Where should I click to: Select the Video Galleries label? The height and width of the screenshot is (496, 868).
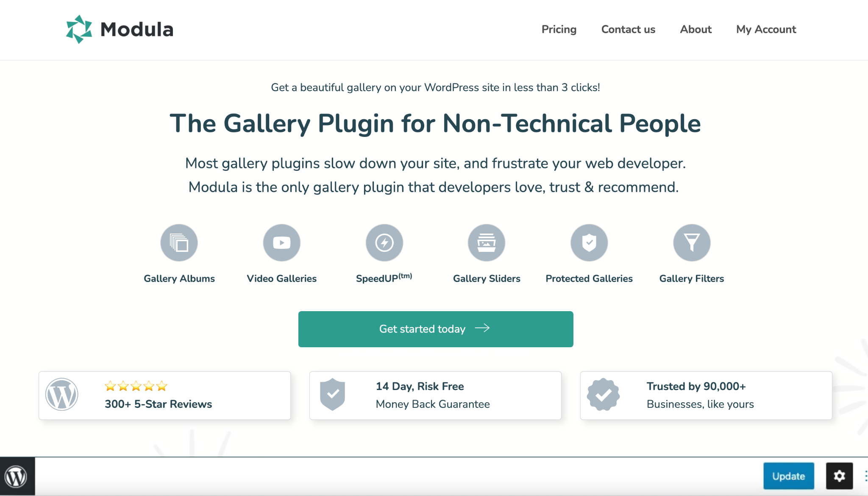(282, 279)
